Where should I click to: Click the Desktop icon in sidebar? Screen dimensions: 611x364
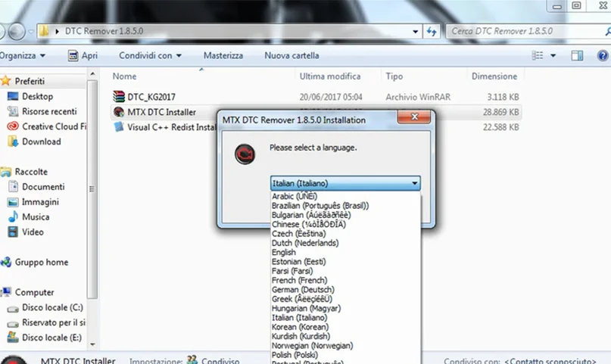[13, 96]
